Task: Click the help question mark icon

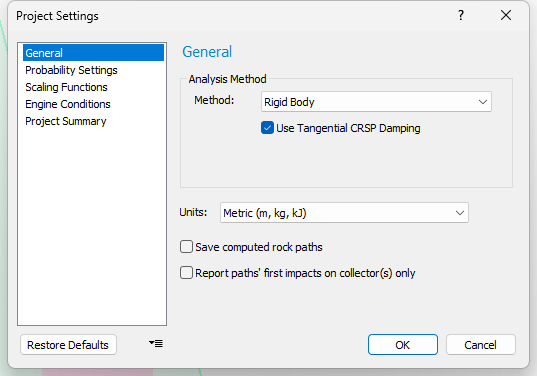Action: [x=461, y=15]
